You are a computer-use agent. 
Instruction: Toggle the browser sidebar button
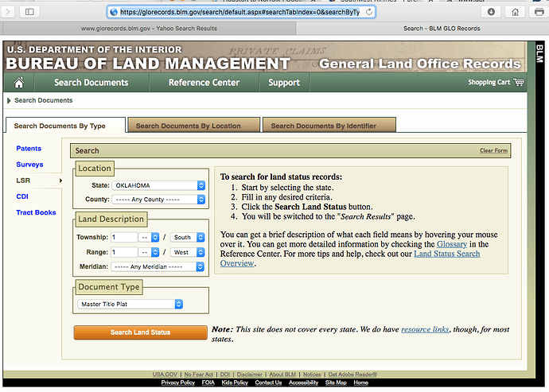pyautogui.click(x=29, y=12)
